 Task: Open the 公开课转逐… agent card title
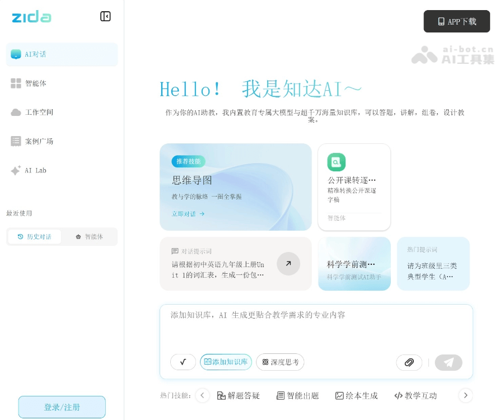coord(351,180)
